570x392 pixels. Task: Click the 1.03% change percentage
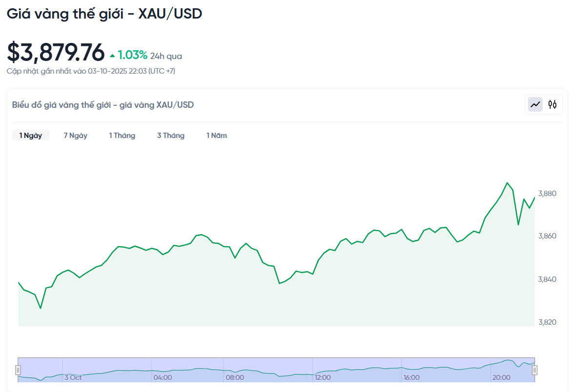(x=132, y=55)
